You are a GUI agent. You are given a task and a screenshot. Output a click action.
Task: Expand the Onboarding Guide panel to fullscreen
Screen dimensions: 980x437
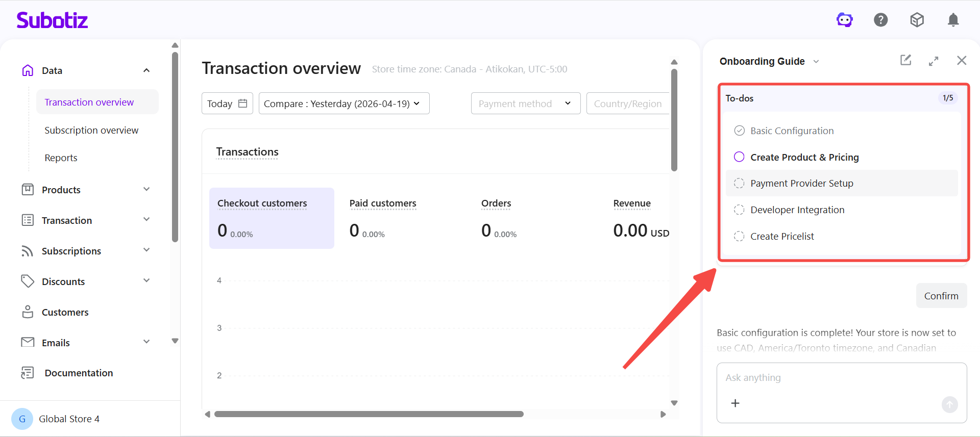click(x=934, y=61)
